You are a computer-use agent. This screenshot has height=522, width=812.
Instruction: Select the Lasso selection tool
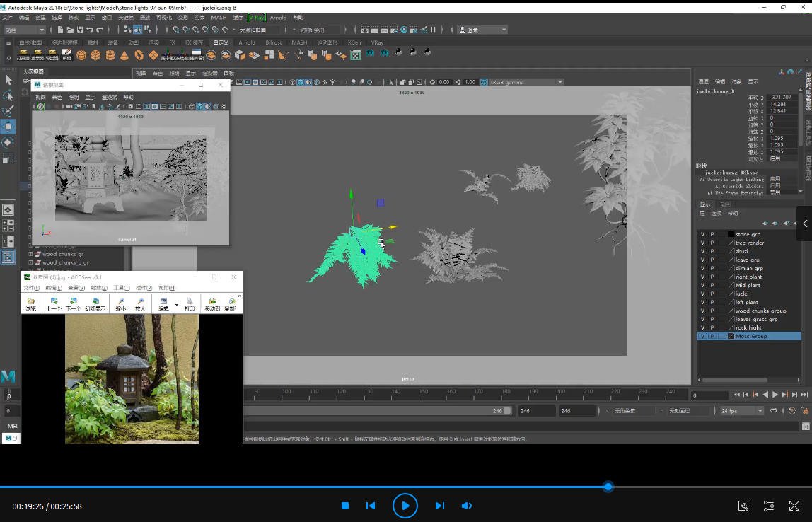pos(9,94)
